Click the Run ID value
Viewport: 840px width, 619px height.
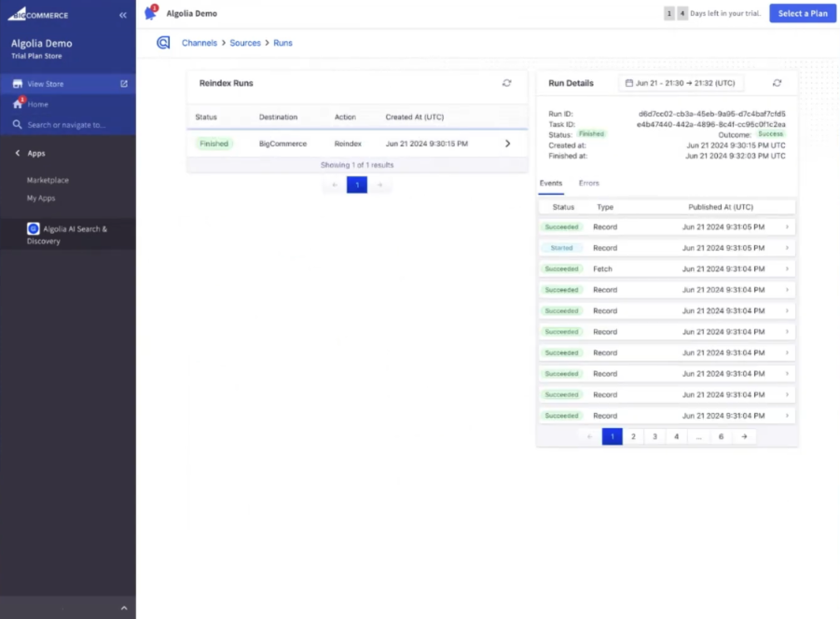click(712, 114)
